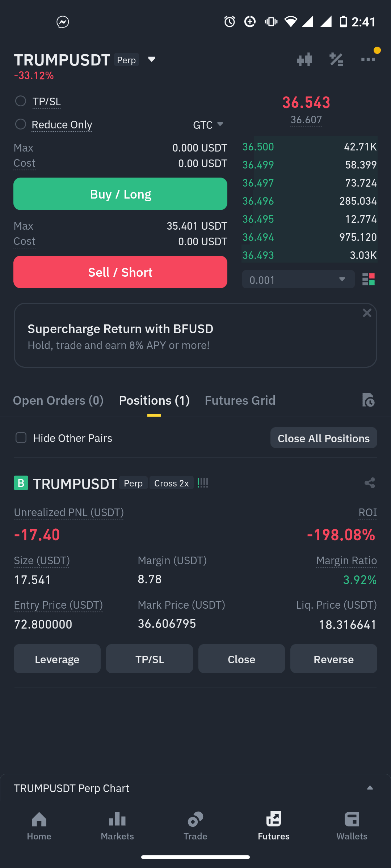Tap the Close All Positions button

point(324,438)
